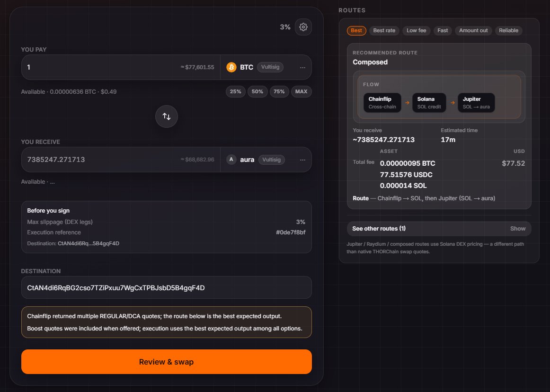The width and height of the screenshot is (550, 392).
Task: Click the 77.51576 USDC fee
Action: point(406,175)
